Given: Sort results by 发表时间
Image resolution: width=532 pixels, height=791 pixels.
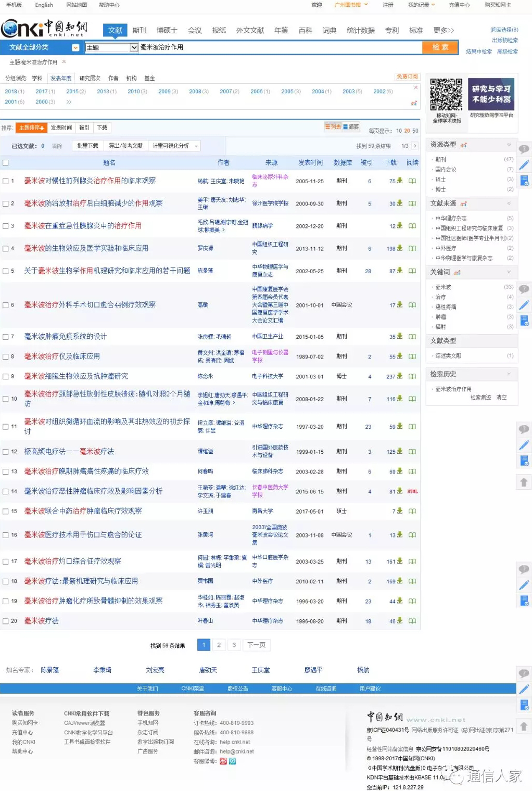Looking at the screenshot, I should point(61,127).
